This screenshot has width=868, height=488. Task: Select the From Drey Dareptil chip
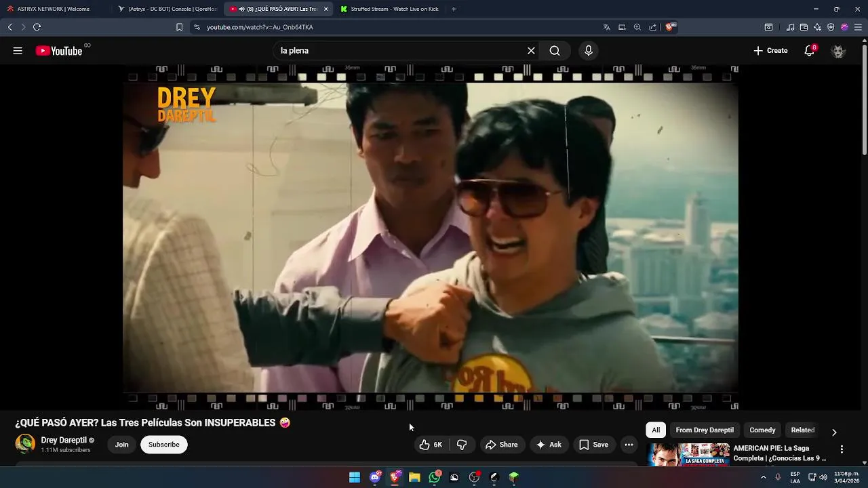[x=705, y=430]
